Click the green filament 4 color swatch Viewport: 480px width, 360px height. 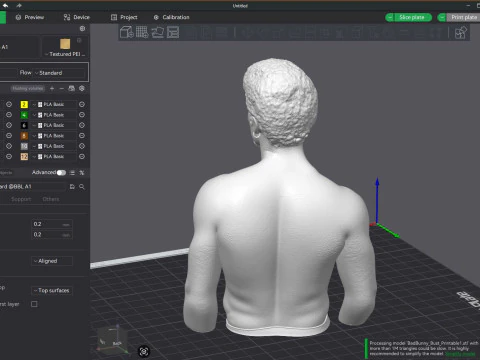pos(24,115)
